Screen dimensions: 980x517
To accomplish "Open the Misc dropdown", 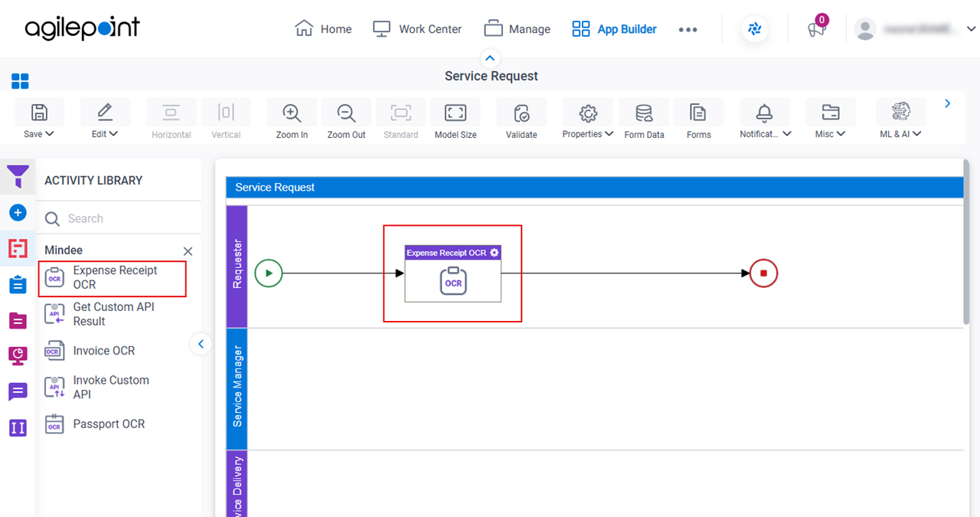I will pyautogui.click(x=830, y=119).
